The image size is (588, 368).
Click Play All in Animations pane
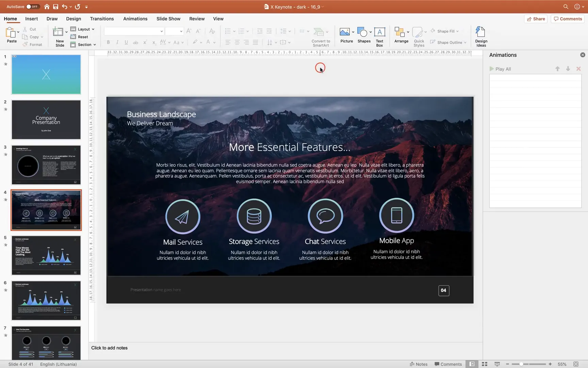pos(501,69)
